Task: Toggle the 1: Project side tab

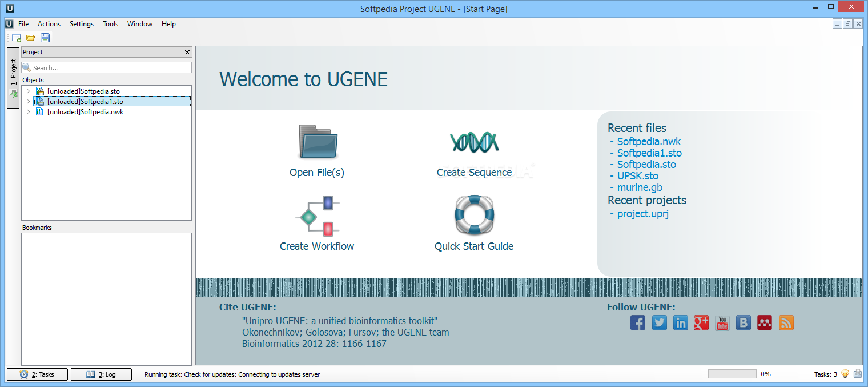Action: pyautogui.click(x=13, y=78)
